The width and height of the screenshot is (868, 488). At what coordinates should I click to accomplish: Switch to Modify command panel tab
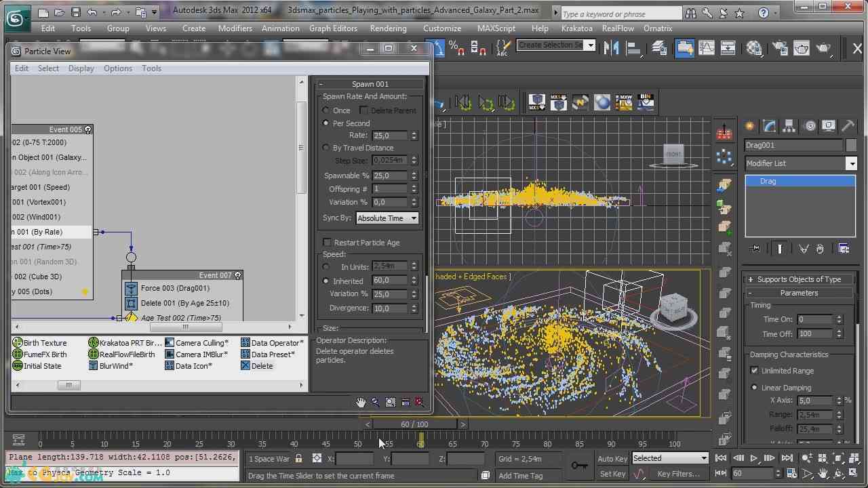(x=769, y=126)
